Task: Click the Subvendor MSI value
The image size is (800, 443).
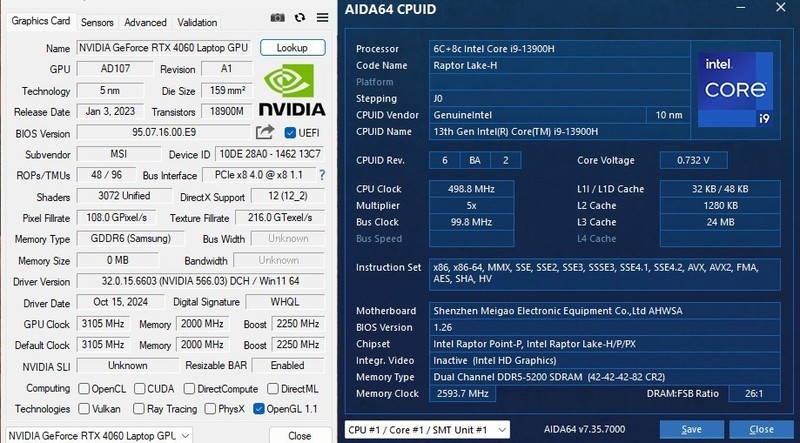Action: point(118,154)
